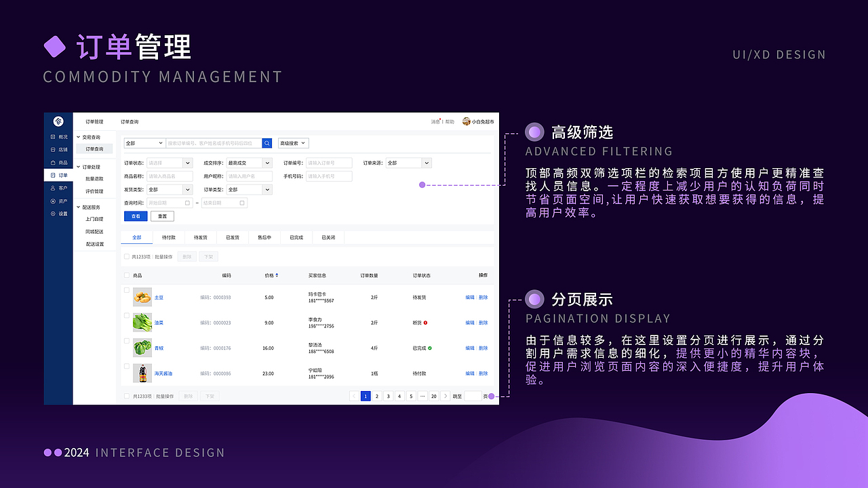Open the 成交排序 dropdown
Image resolution: width=868 pixels, height=488 pixels.
tap(249, 163)
